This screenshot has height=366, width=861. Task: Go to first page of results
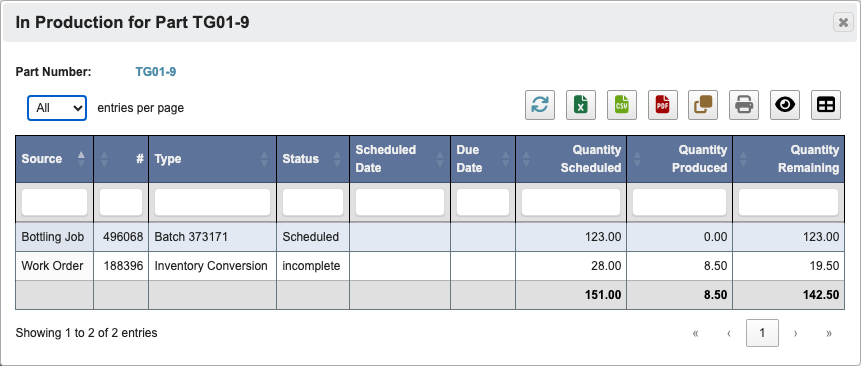696,333
